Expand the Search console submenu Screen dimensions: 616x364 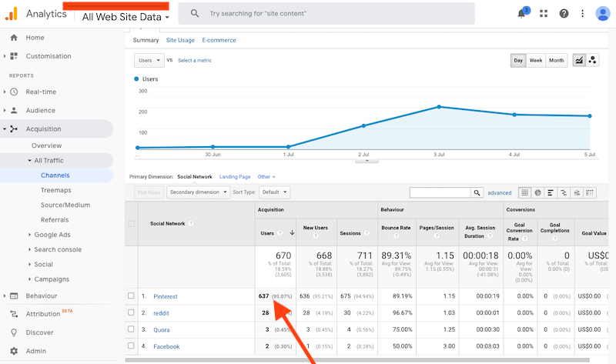[29, 250]
